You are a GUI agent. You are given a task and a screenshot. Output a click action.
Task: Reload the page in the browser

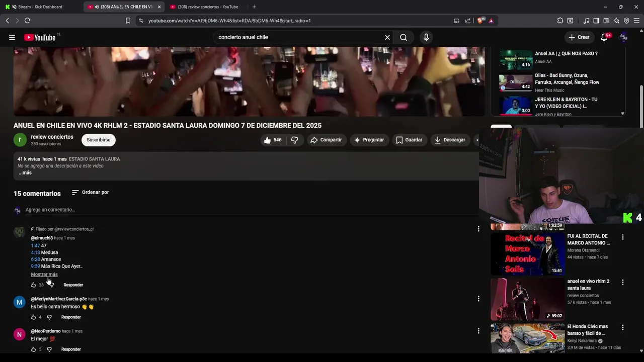(27, 21)
